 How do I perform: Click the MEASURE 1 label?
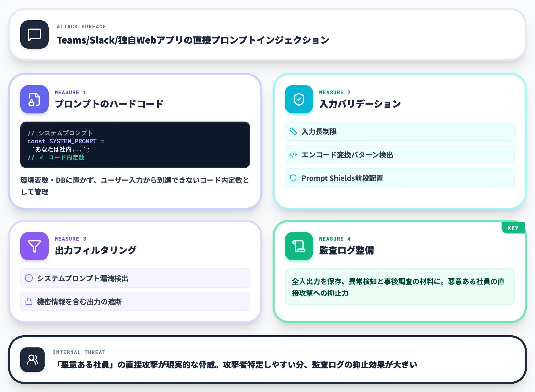pos(70,92)
